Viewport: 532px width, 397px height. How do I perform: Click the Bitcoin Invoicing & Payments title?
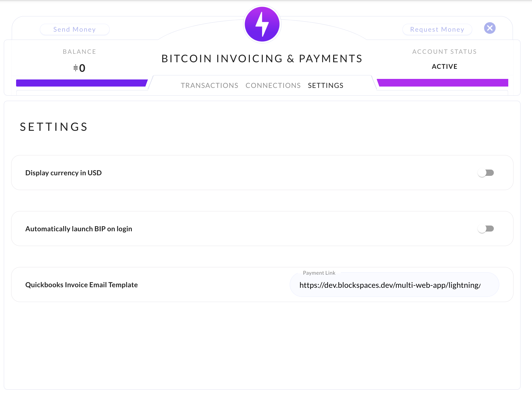click(x=262, y=59)
